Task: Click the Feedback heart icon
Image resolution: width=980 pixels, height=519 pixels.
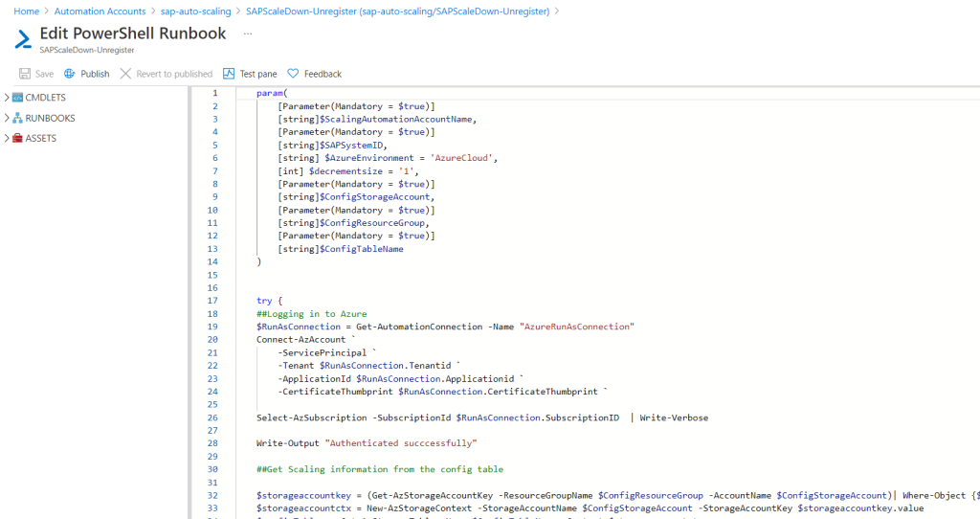Action: (293, 74)
